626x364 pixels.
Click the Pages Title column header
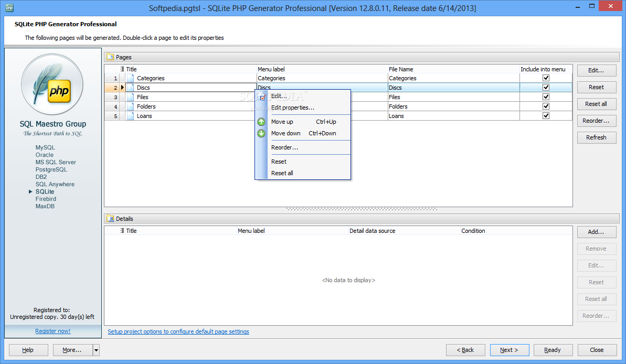[x=191, y=69]
